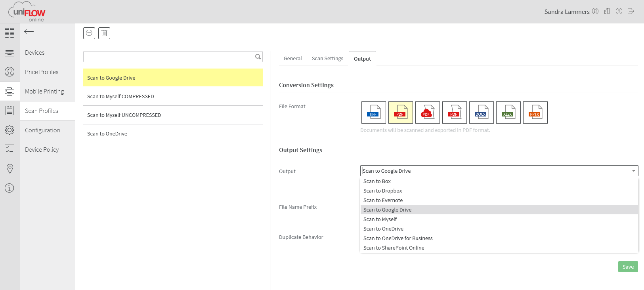Choose the highlighted PDF file format
This screenshot has height=290, width=644.
pyautogui.click(x=401, y=113)
